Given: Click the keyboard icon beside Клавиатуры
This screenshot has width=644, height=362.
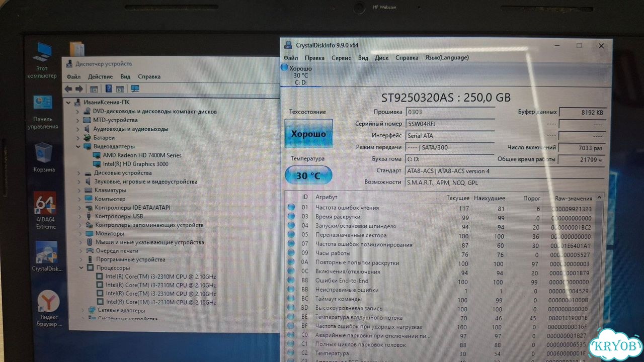Looking at the screenshot, I should (x=89, y=191).
